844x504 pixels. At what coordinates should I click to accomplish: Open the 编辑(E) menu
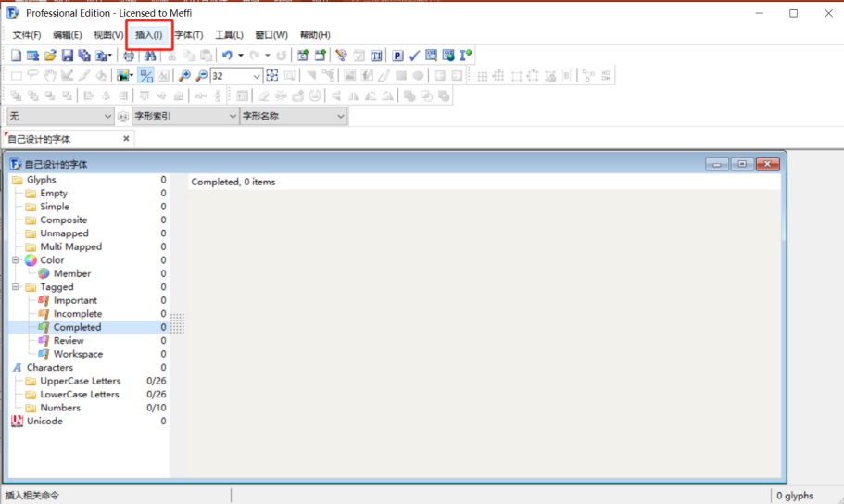(x=68, y=35)
